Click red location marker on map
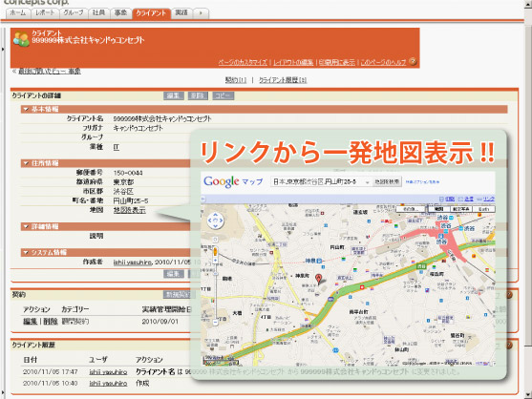Screen dimensions: 532x399 pyautogui.click(x=318, y=279)
